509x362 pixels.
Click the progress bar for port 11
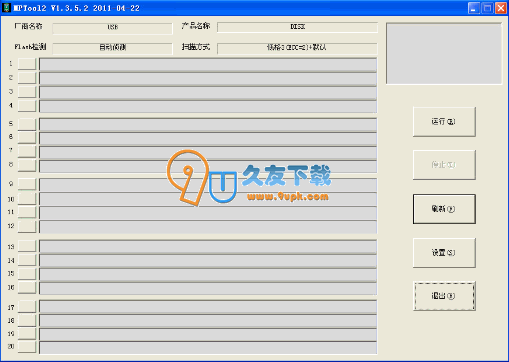[208, 213]
